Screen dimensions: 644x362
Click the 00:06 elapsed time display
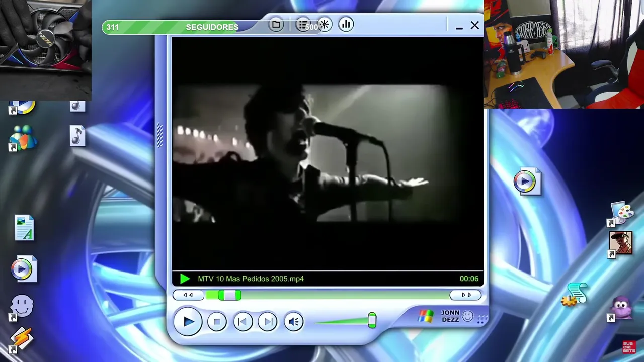click(469, 279)
